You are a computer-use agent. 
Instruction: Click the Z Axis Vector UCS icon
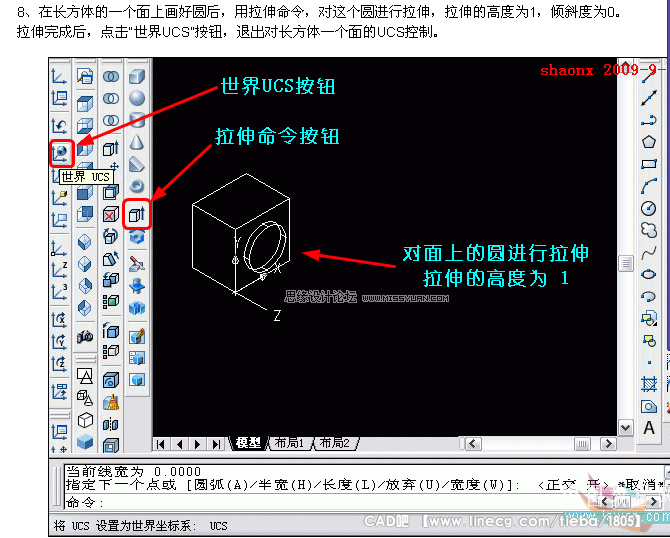[59, 270]
